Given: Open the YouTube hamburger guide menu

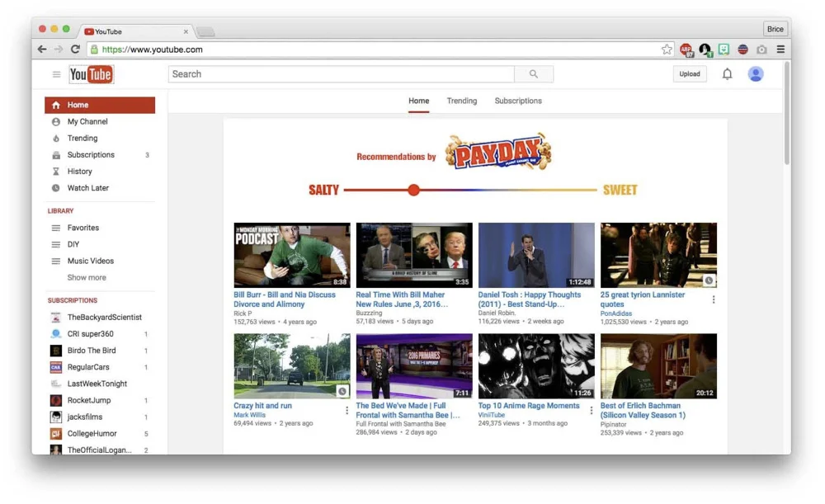Looking at the screenshot, I should click(56, 74).
